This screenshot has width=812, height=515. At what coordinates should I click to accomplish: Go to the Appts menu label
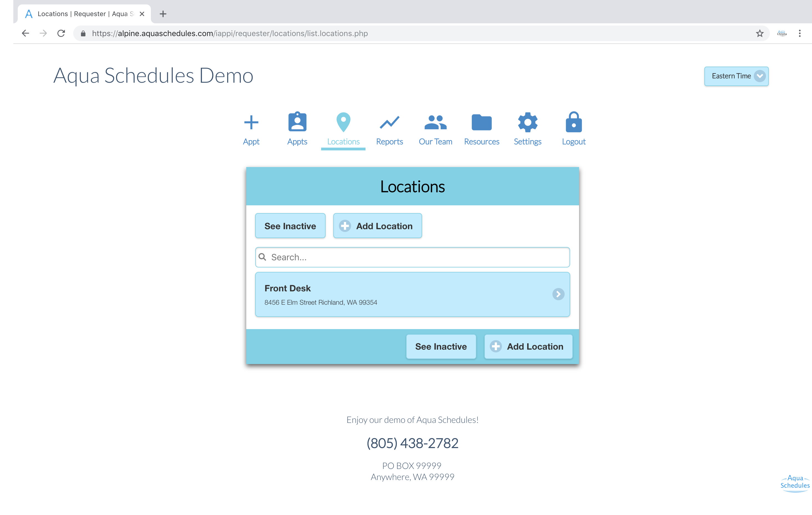[x=297, y=142]
